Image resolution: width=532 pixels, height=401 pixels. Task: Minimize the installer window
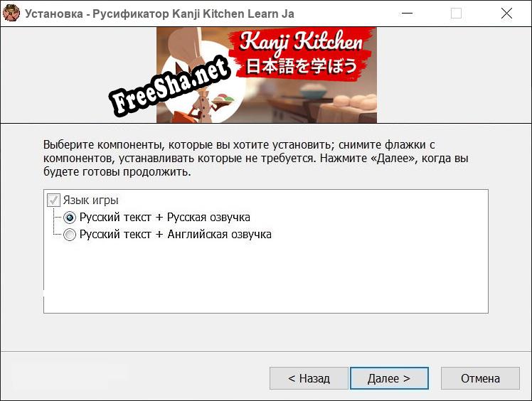[405, 14]
